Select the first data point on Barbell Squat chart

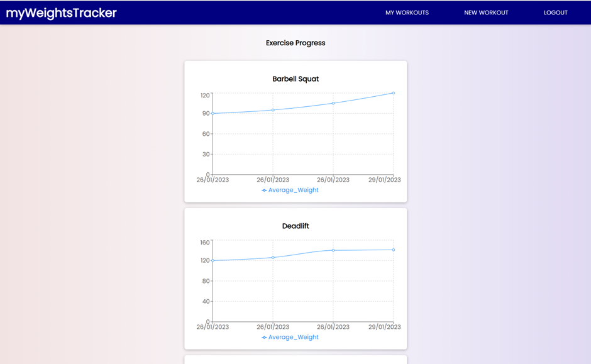pyautogui.click(x=213, y=114)
